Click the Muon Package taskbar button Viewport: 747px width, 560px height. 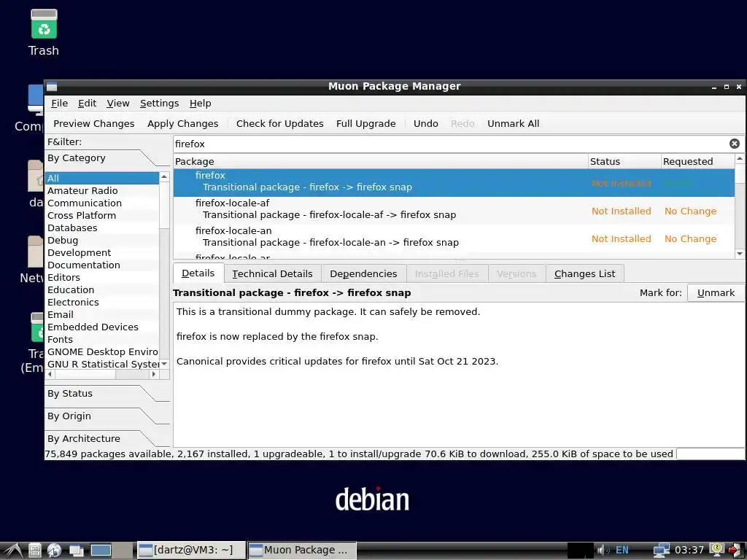point(302,550)
